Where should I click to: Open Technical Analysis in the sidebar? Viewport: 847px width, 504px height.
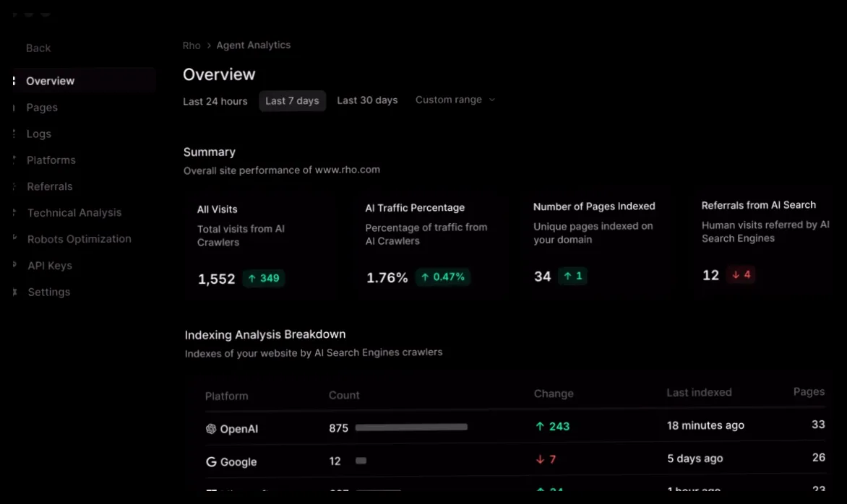(x=74, y=212)
